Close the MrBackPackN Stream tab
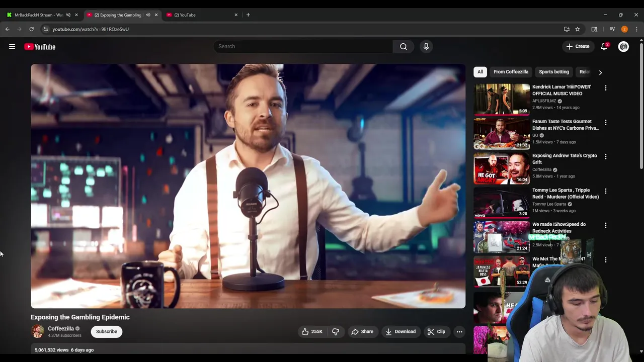644x362 pixels. [76, 15]
